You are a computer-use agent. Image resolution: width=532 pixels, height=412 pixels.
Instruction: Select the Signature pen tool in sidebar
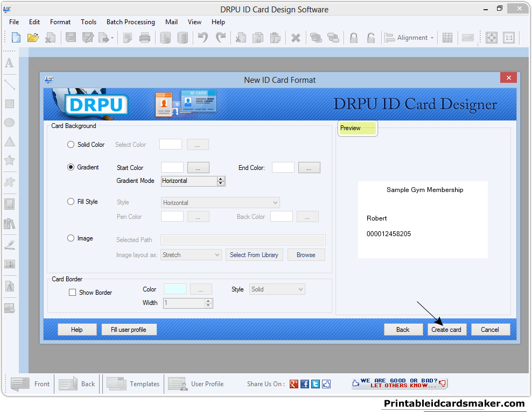coord(10,245)
